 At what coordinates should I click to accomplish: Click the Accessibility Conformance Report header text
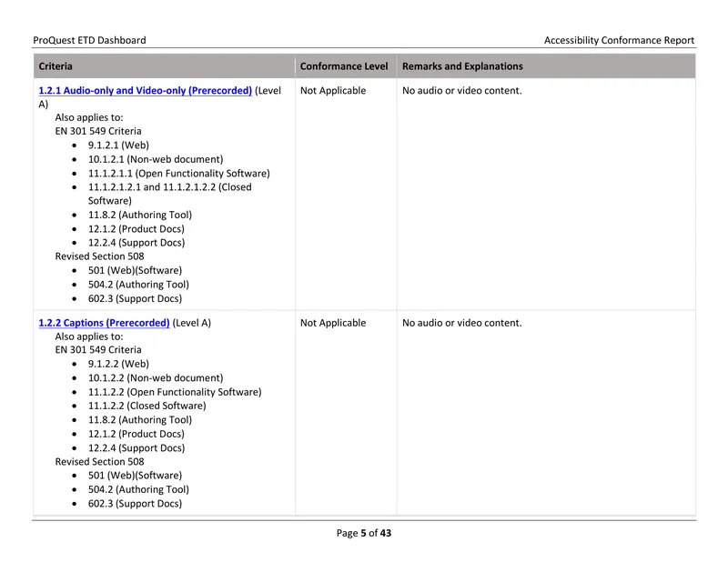point(619,40)
